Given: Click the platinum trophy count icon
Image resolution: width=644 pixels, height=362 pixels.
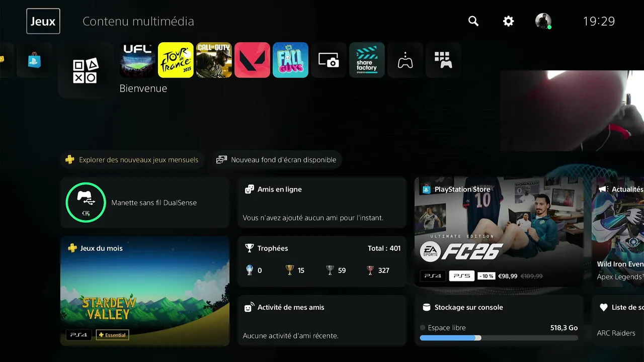Looking at the screenshot, I should [x=250, y=270].
